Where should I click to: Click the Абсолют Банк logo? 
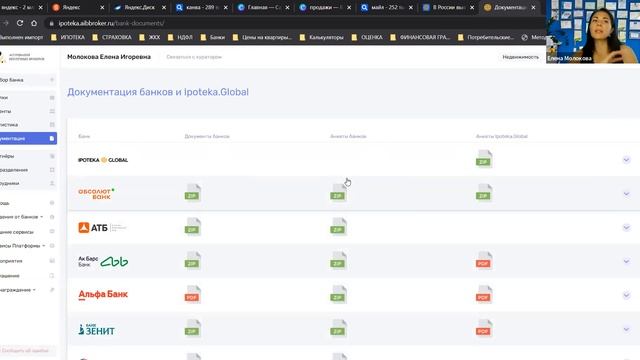point(96,193)
